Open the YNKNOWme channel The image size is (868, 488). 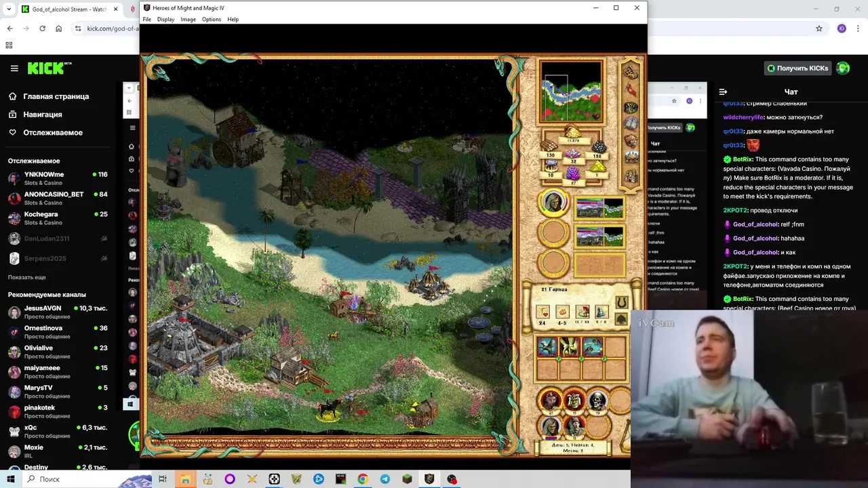point(58,178)
